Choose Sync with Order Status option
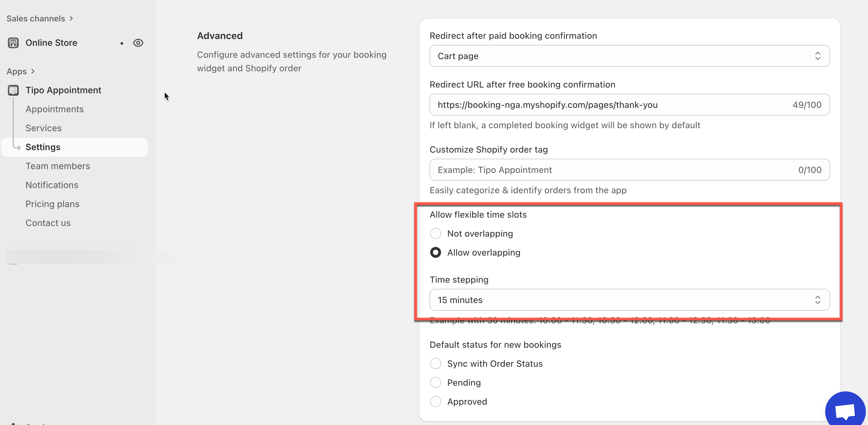The image size is (868, 425). [435, 363]
